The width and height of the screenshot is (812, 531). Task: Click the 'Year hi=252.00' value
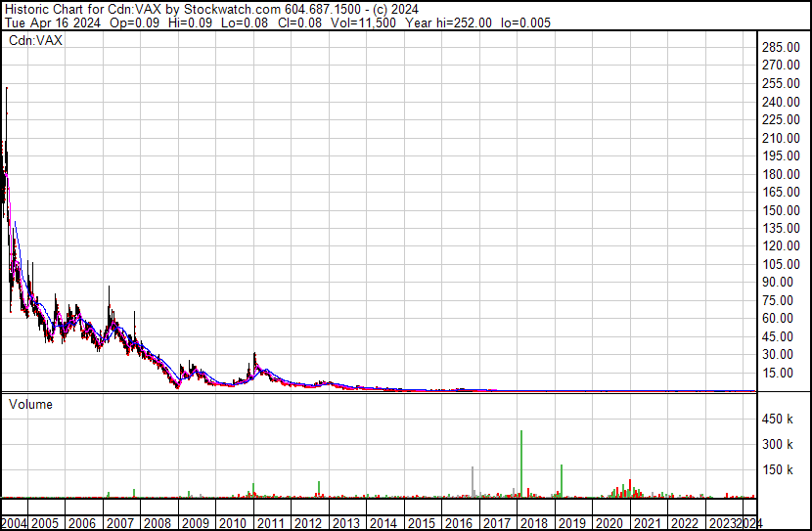(x=448, y=22)
